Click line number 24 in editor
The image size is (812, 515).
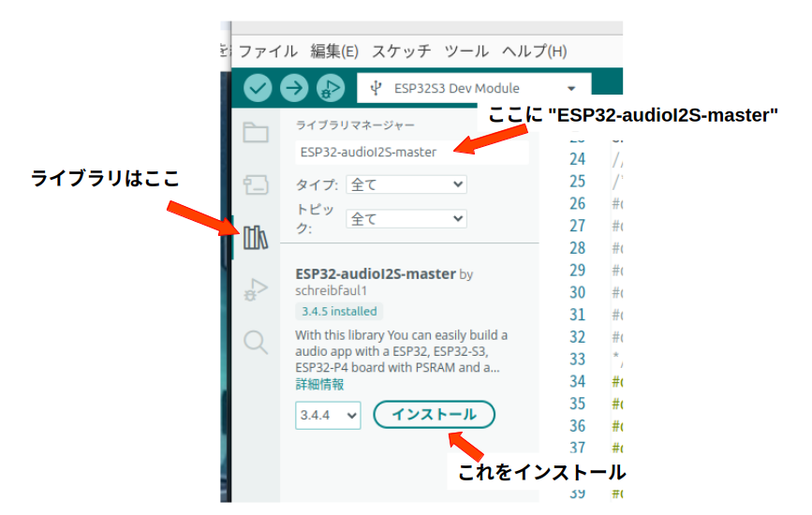tap(578, 159)
